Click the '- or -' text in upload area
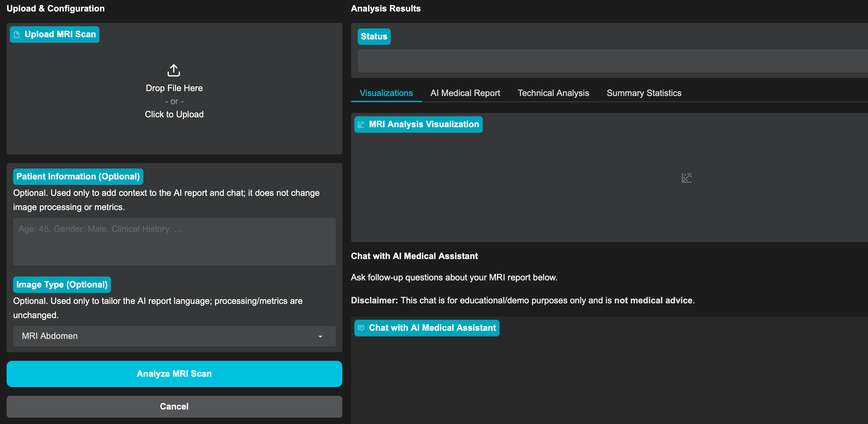The width and height of the screenshot is (868, 424). 174,101
